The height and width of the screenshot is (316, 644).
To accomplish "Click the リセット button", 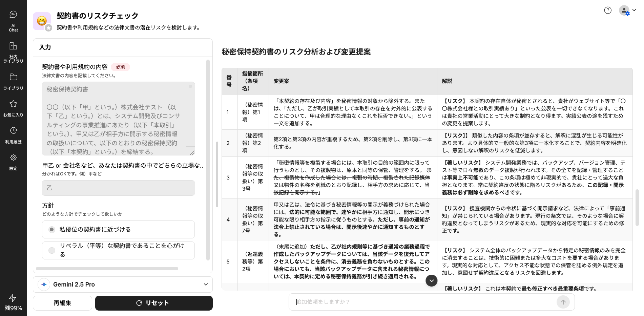I will (154, 303).
